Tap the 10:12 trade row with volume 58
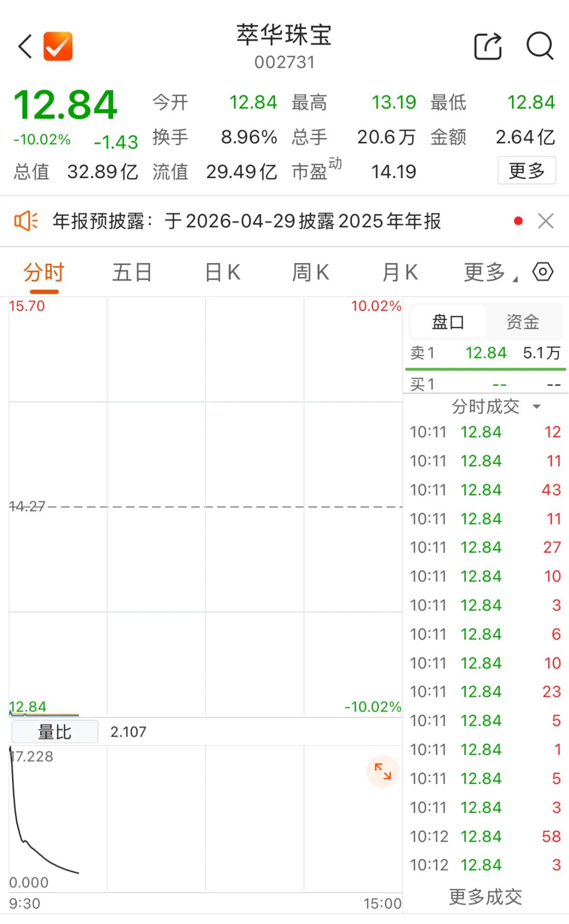Viewport: 569px width, 924px height. [x=486, y=836]
